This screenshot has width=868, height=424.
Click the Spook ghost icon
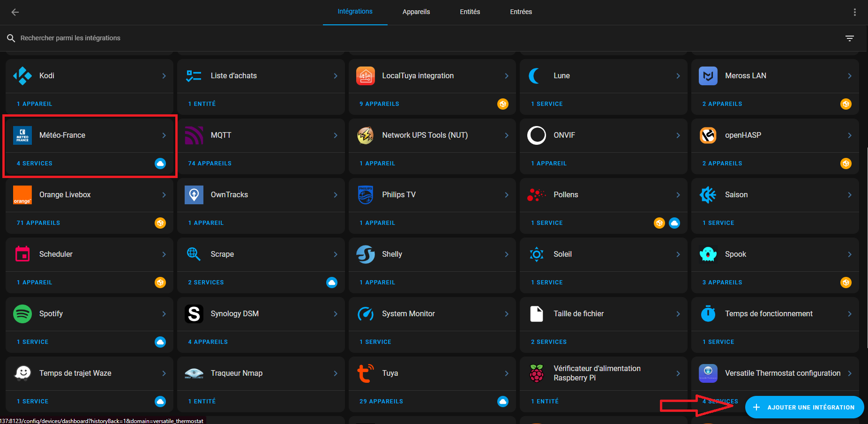click(708, 254)
